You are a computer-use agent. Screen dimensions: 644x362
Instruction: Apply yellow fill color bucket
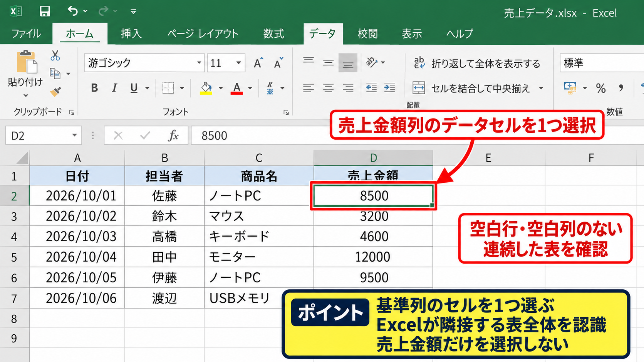[x=206, y=88]
